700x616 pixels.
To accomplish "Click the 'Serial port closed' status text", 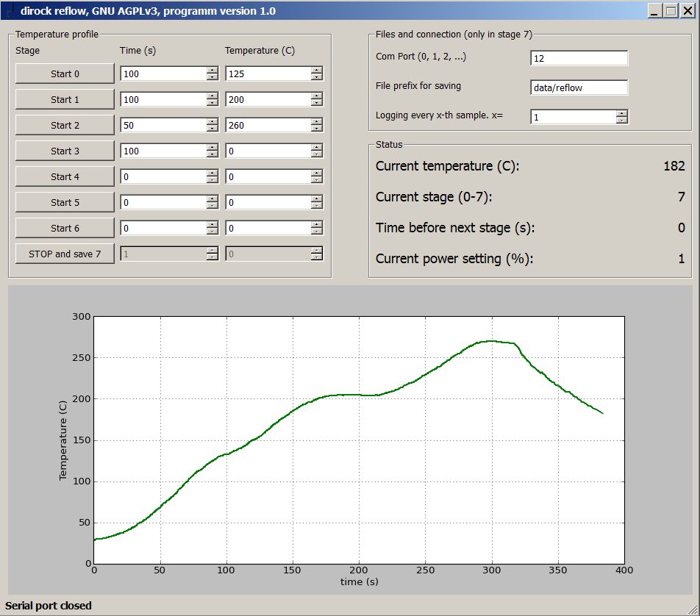I will click(49, 606).
